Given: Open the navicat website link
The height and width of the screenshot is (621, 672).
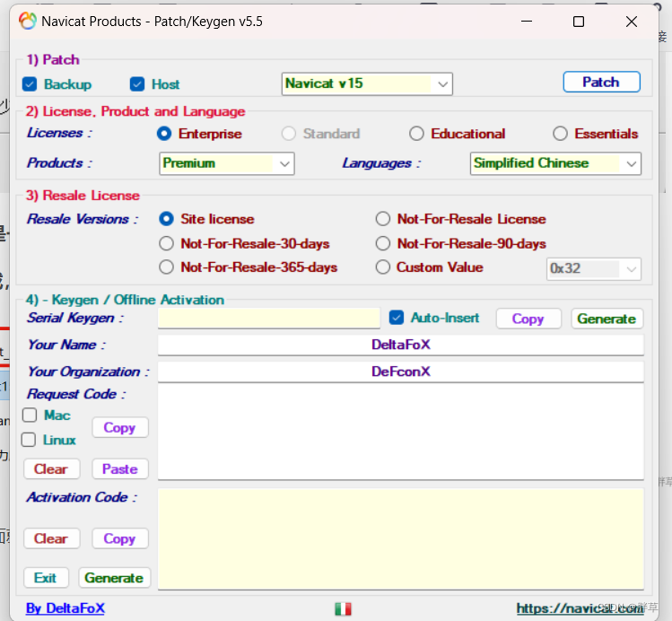Looking at the screenshot, I should click(580, 608).
